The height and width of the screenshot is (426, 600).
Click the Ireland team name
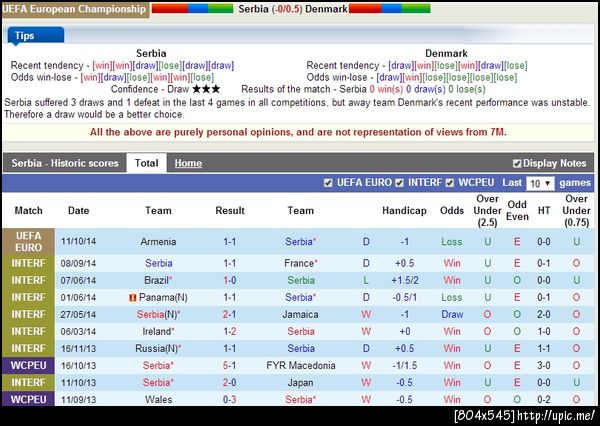click(158, 331)
